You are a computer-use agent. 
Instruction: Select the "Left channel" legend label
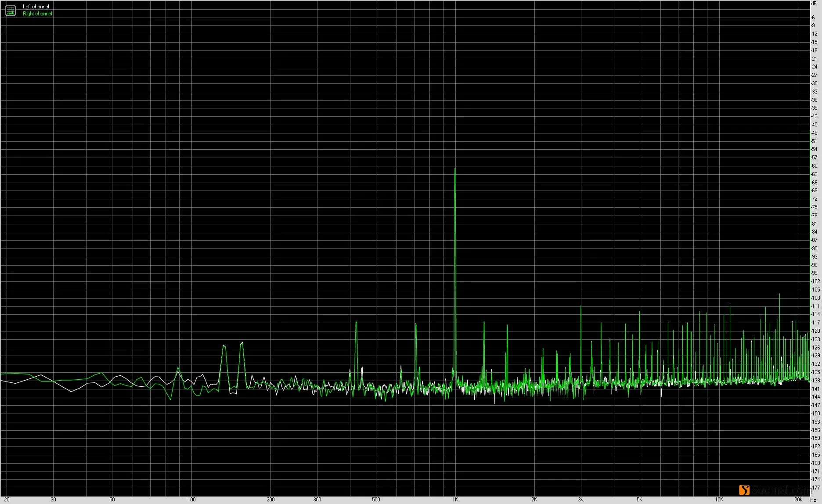point(36,7)
